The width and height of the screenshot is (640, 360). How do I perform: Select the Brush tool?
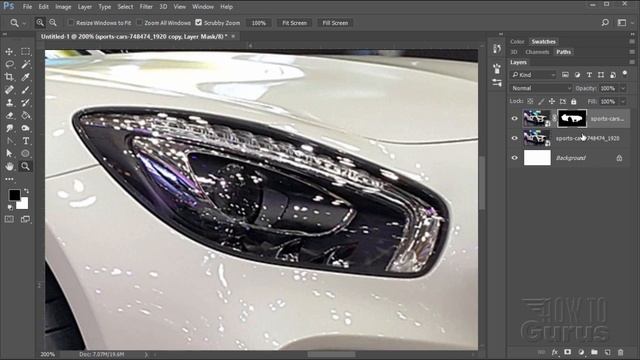point(25,90)
